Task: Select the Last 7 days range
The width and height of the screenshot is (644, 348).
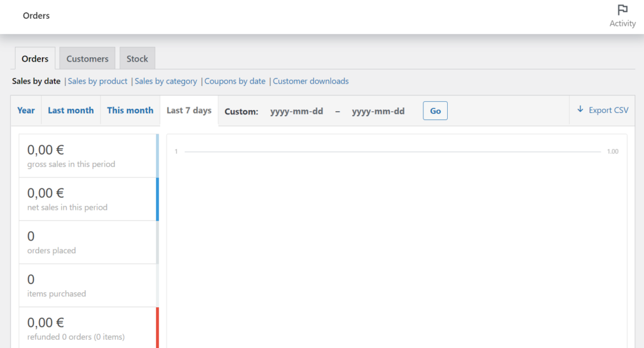Action: 189,111
